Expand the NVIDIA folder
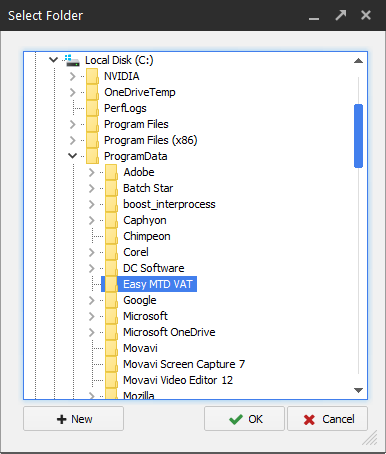 pyautogui.click(x=73, y=76)
